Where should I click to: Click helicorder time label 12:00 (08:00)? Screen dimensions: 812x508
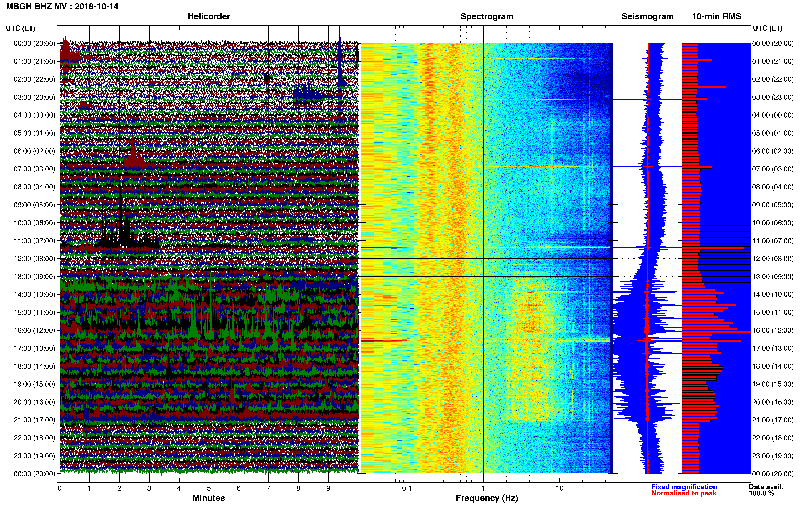click(x=34, y=259)
